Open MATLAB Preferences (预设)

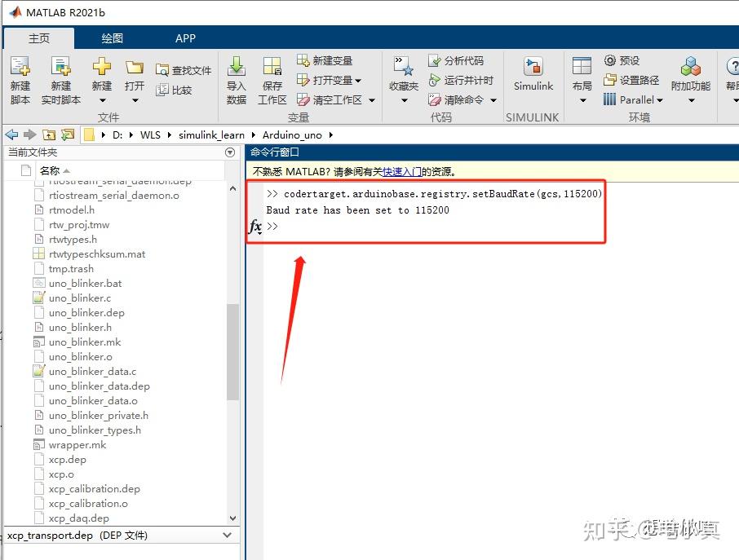click(625, 60)
